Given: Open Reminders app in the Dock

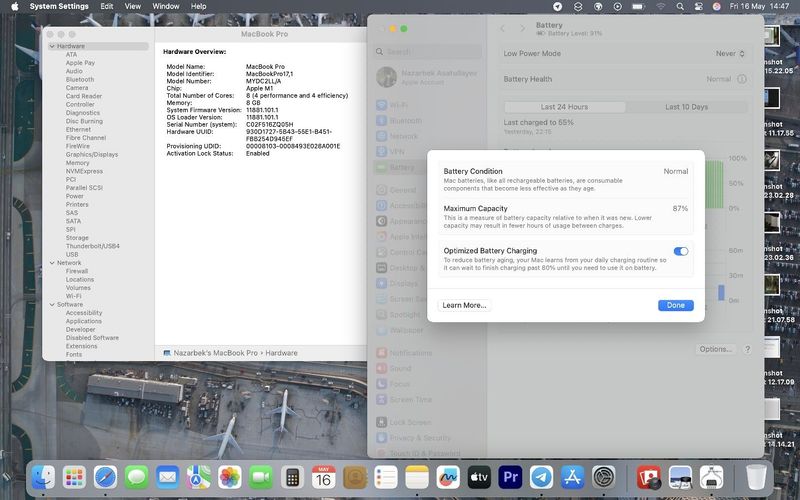Looking at the screenshot, I should tap(386, 478).
